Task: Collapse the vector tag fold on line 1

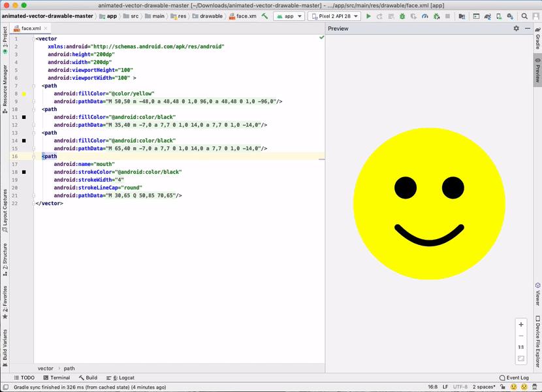Action: pos(34,39)
